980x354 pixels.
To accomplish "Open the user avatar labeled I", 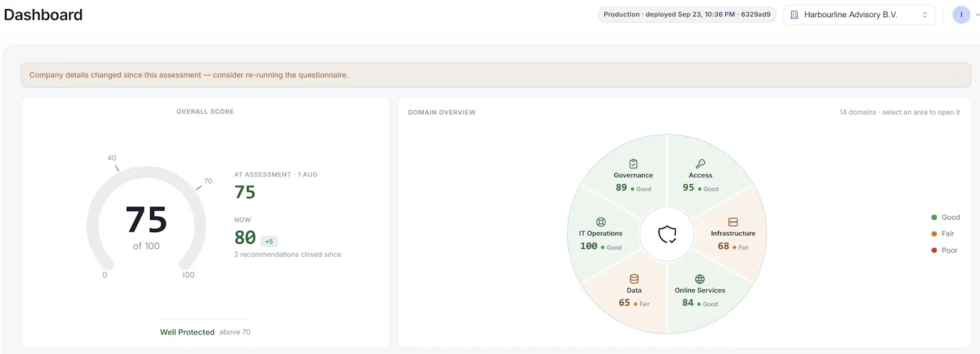I will 961,15.
